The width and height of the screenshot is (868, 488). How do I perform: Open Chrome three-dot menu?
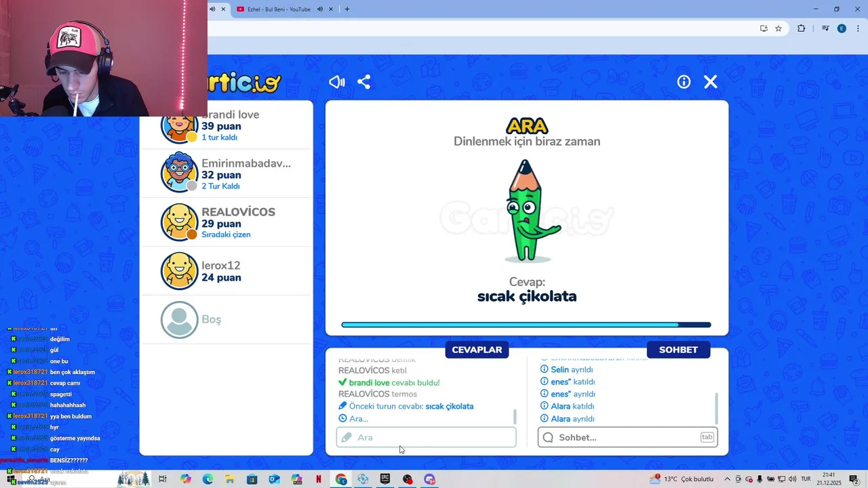(x=859, y=28)
